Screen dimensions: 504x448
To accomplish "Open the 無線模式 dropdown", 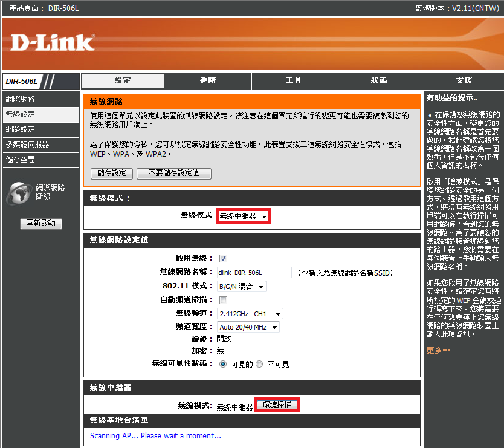I will [x=244, y=216].
